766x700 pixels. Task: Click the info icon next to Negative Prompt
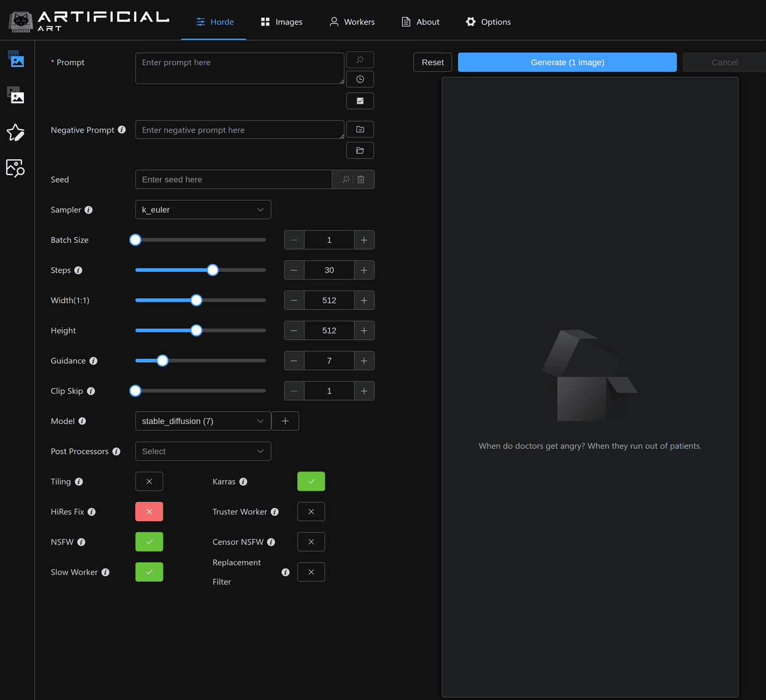pos(122,130)
